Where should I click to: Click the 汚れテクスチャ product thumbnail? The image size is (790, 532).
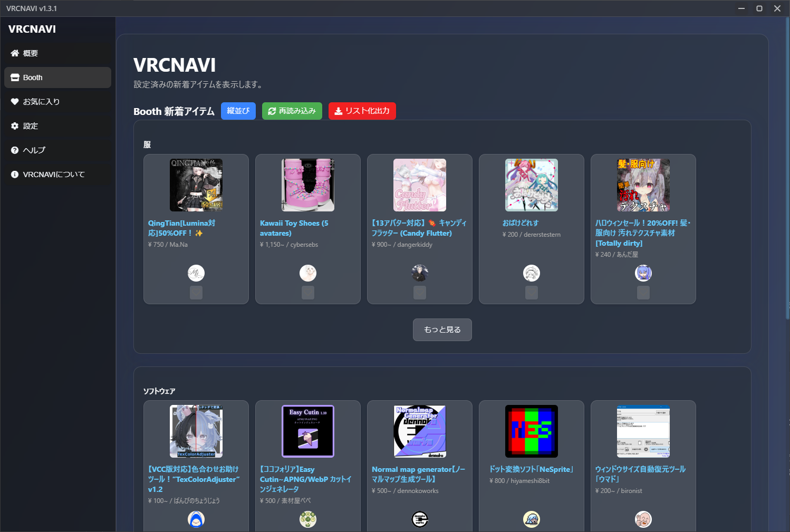(643, 185)
